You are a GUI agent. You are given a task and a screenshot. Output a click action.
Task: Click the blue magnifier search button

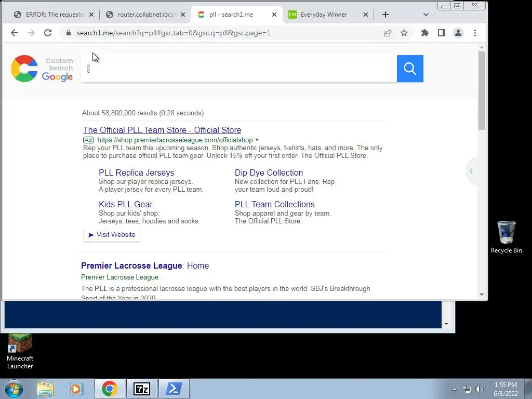coord(410,69)
